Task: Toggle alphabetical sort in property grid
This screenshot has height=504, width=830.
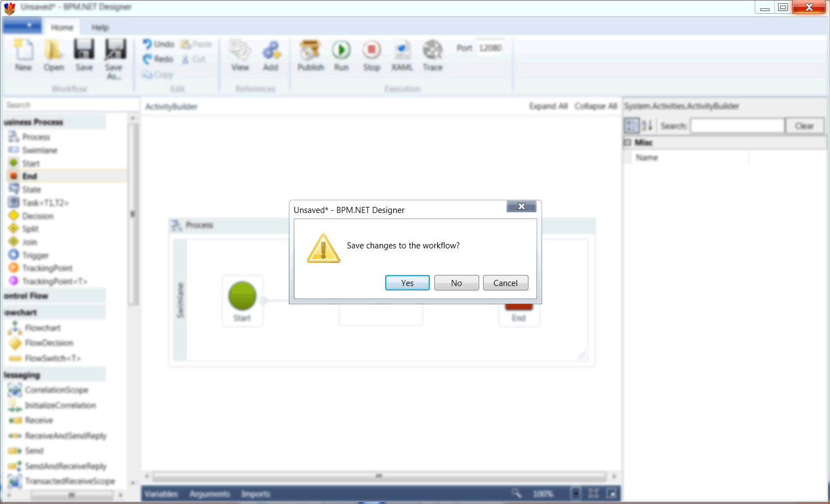Action: coord(647,126)
